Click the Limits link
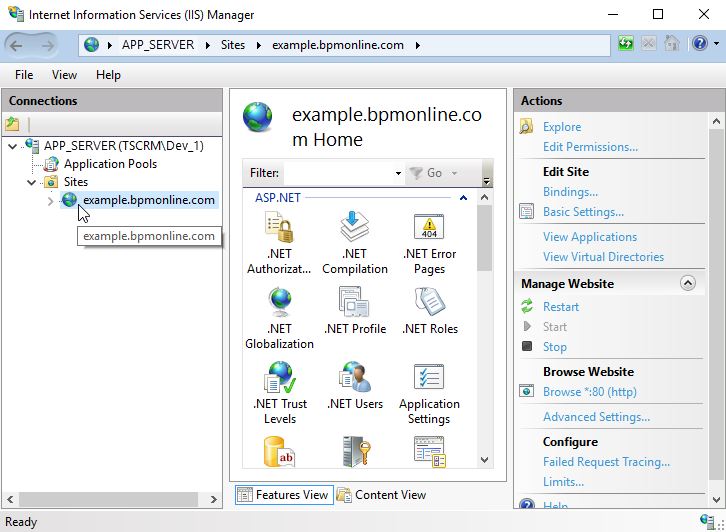Viewport: 726px width, 532px height. coord(563,482)
